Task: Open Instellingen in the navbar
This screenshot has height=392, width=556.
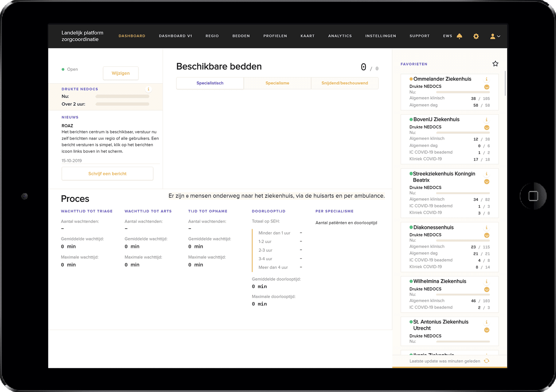Action: pos(381,36)
